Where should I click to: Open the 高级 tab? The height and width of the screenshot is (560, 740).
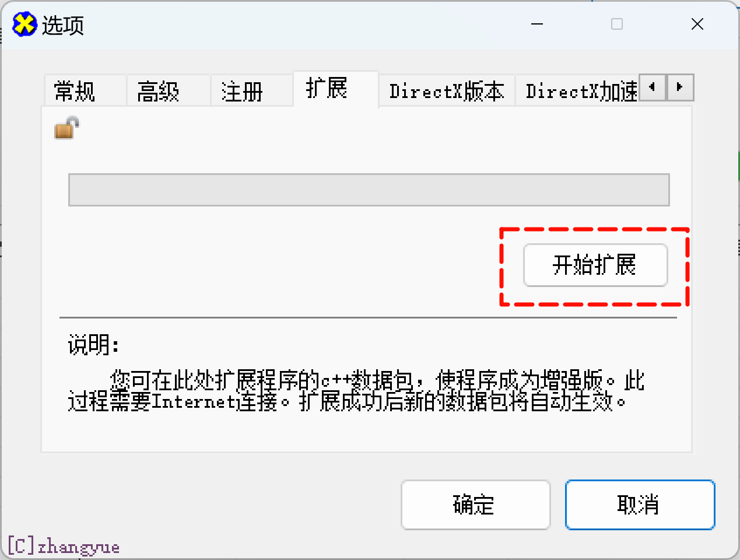(x=169, y=91)
